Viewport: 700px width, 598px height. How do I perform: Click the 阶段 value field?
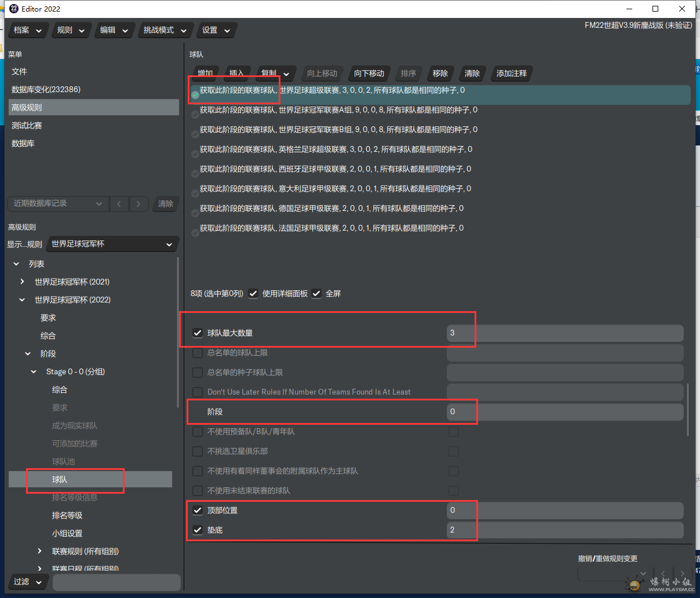click(565, 412)
